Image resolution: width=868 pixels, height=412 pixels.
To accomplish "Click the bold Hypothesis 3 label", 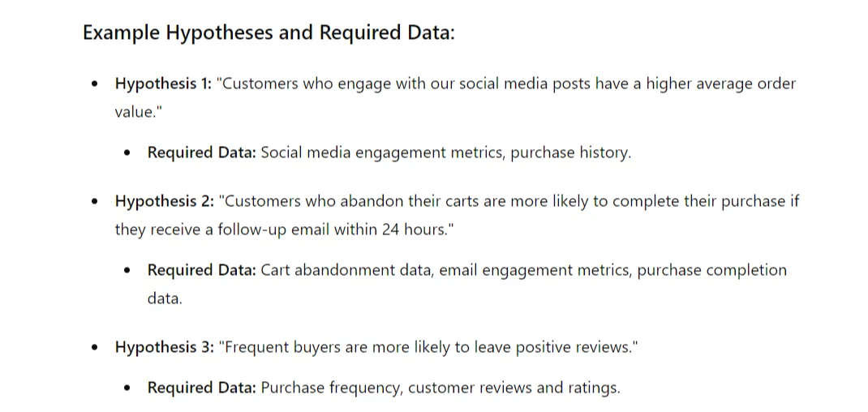I will [165, 348].
